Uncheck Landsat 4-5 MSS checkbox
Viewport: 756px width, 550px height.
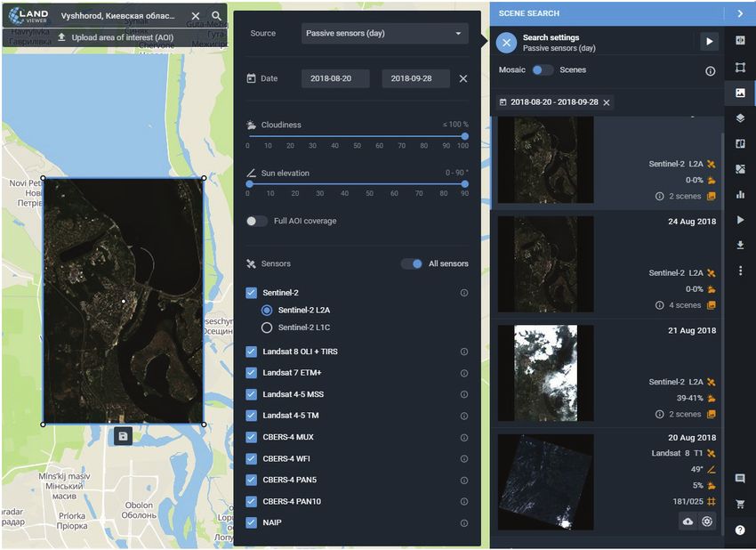251,394
